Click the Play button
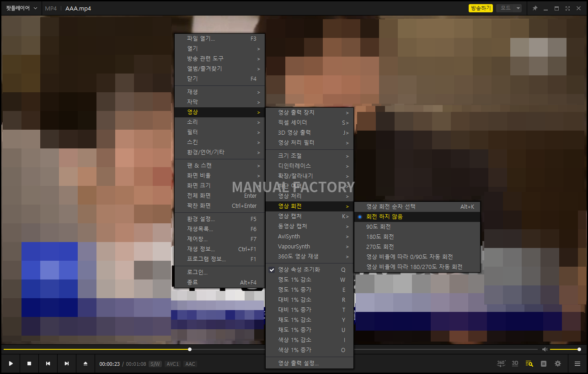 click(x=11, y=363)
